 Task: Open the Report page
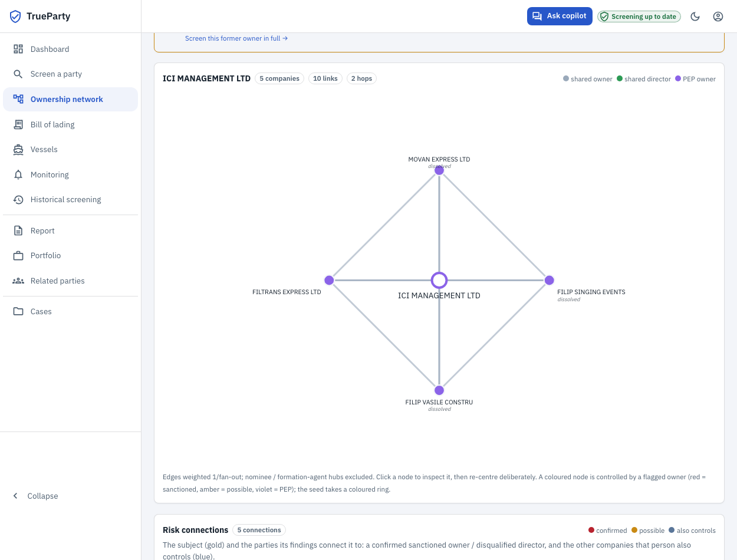pos(70,230)
